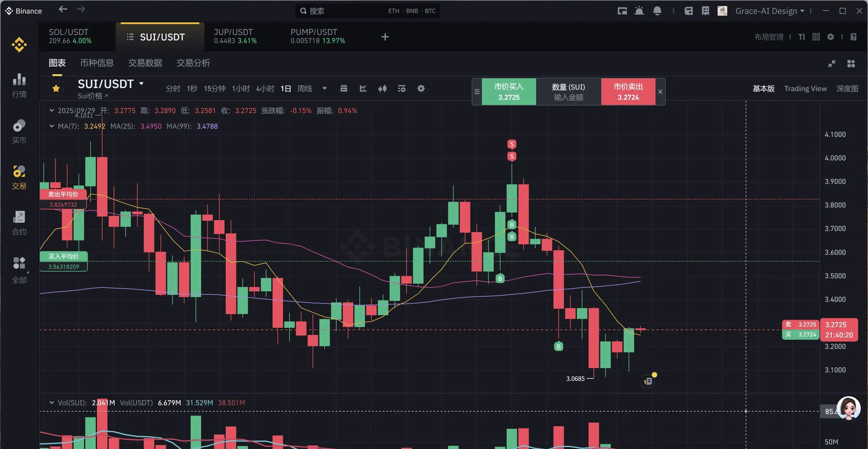Viewport: 868px width, 449px height.
Task: Click the user avatar thumbnail
Action: pos(722,11)
